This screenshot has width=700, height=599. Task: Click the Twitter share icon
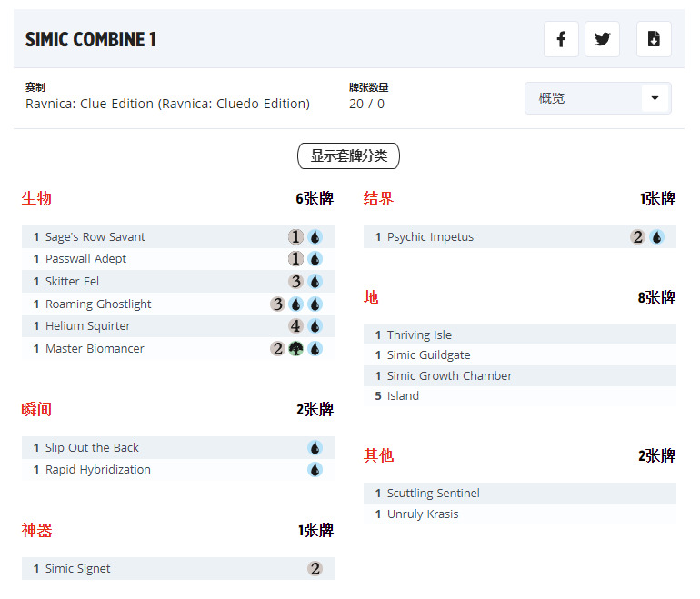(x=602, y=39)
